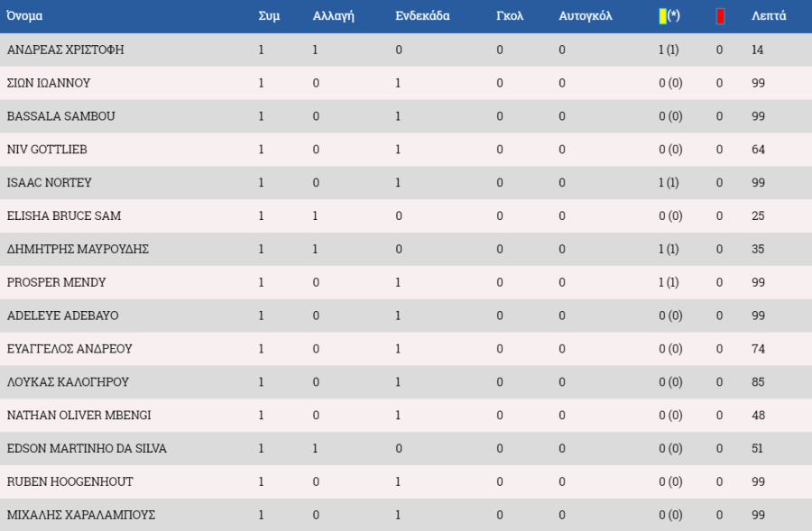Sort by the Λεπτά column header

[x=769, y=16]
